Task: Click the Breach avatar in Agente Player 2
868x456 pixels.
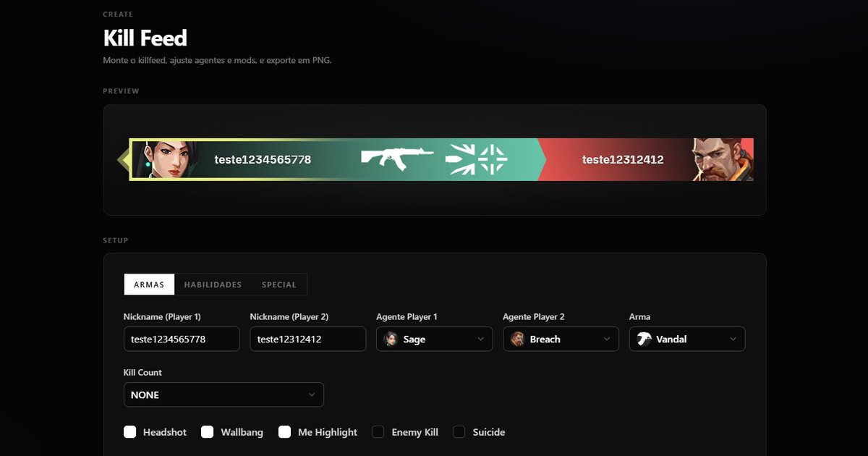Action: point(517,339)
